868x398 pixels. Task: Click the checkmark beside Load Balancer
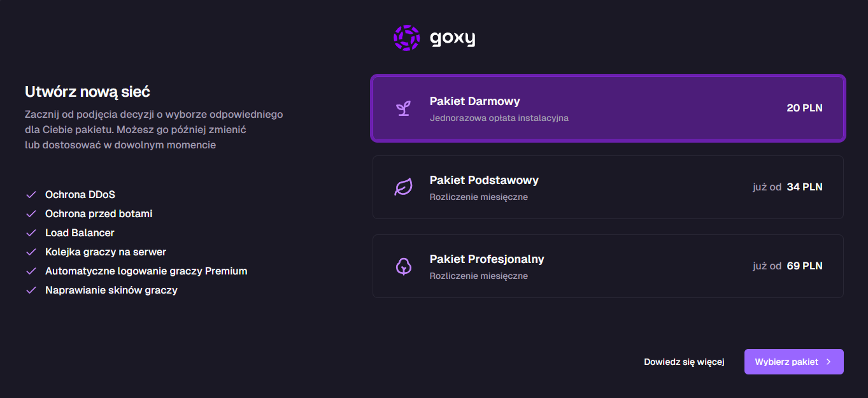pyautogui.click(x=31, y=233)
